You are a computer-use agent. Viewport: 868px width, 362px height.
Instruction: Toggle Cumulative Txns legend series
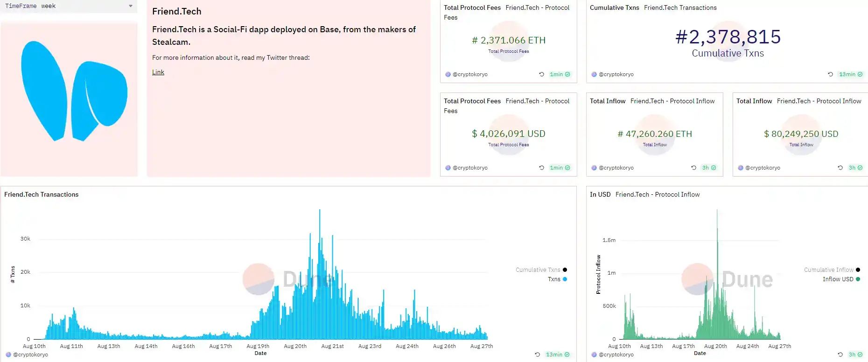[541, 270]
